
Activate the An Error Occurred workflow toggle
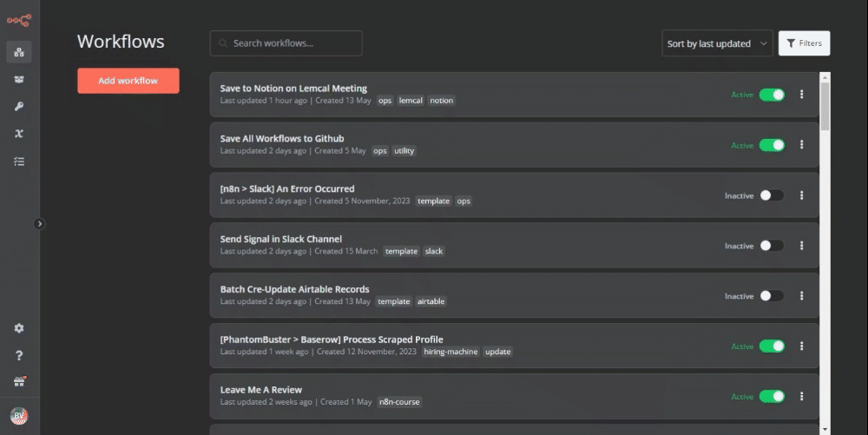coord(772,195)
